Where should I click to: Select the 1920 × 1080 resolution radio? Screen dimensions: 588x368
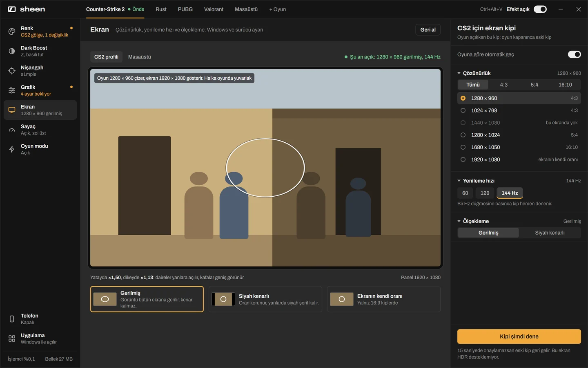[463, 159]
